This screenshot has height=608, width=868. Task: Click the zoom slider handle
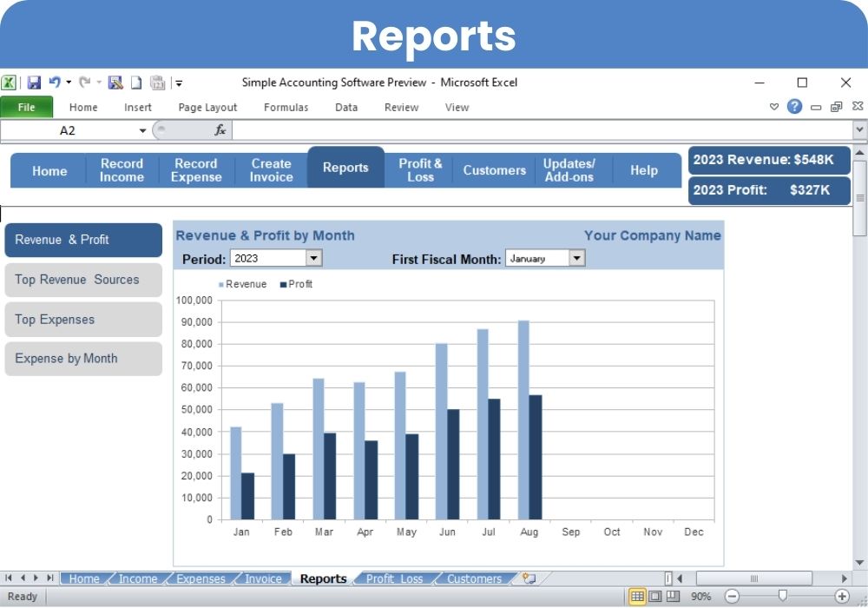click(782, 596)
